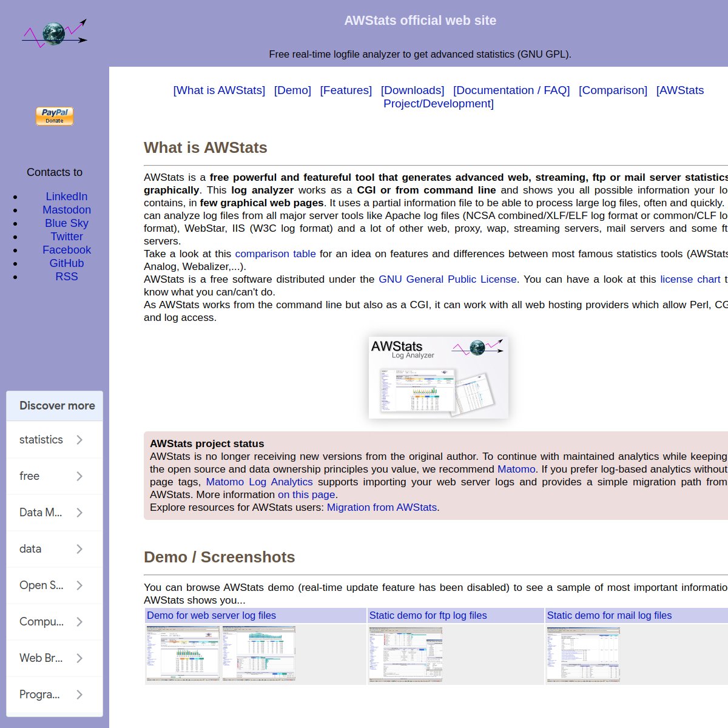Viewport: 728px width, 728px height.
Task: Expand the 'data' discover item
Action: point(55,549)
